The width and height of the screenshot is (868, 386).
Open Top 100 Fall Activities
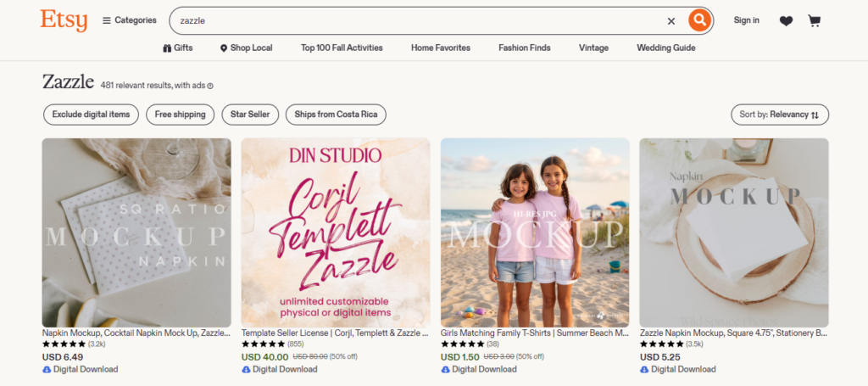tap(342, 48)
